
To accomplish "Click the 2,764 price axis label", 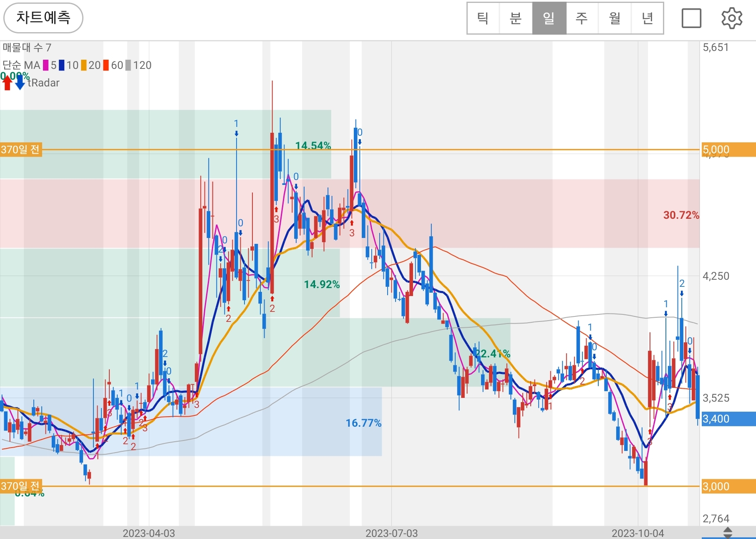I will pos(716,519).
